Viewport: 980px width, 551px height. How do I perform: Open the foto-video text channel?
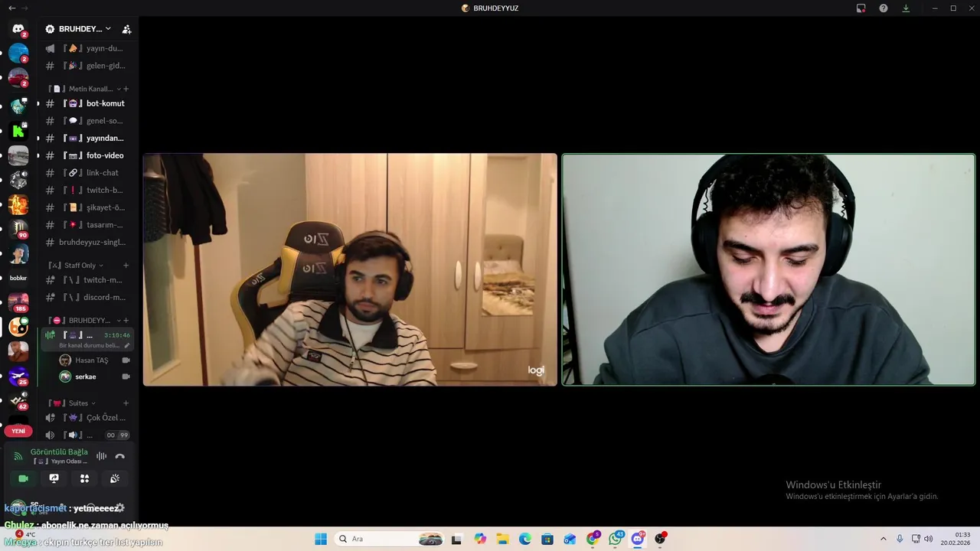pos(87,155)
